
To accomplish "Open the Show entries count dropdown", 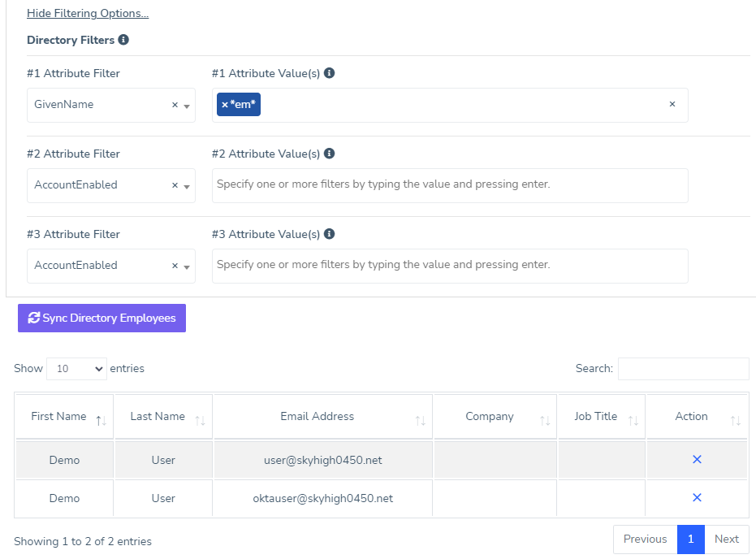I will 76,369.
